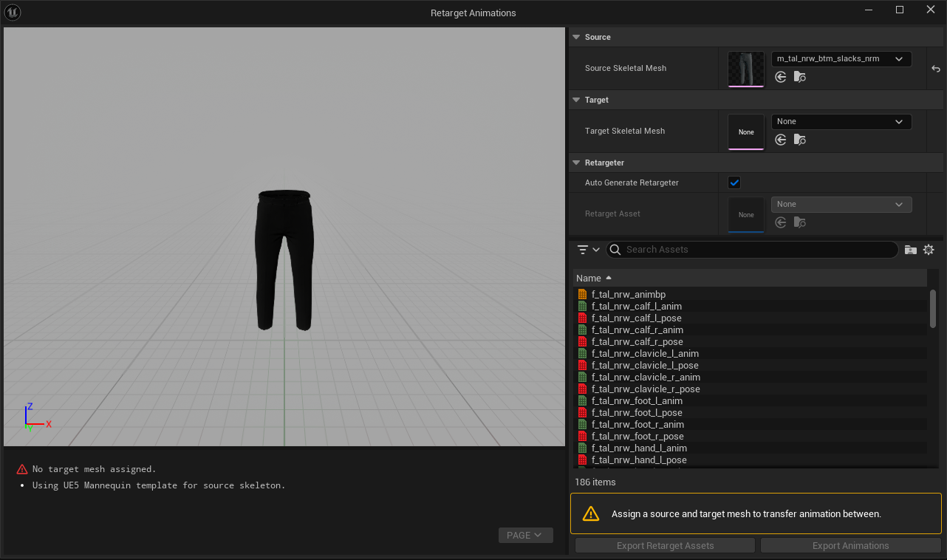Reset Source Skeletal Mesh to default

click(936, 69)
